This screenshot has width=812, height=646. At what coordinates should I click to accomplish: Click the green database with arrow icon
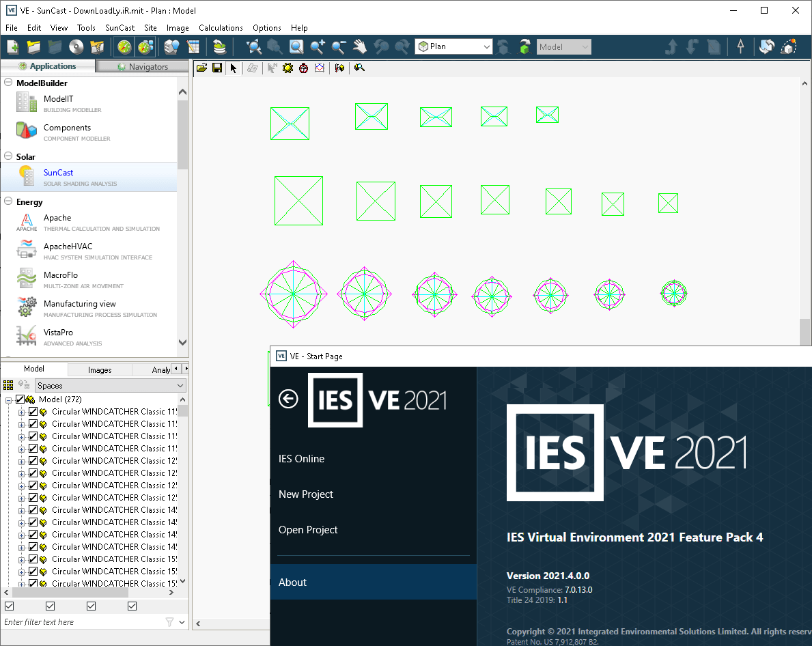[x=220, y=47]
